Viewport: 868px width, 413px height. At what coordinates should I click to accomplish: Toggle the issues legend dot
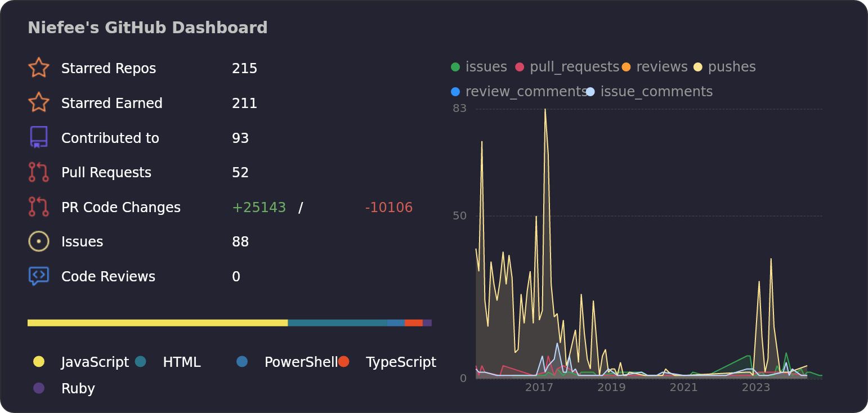455,67
